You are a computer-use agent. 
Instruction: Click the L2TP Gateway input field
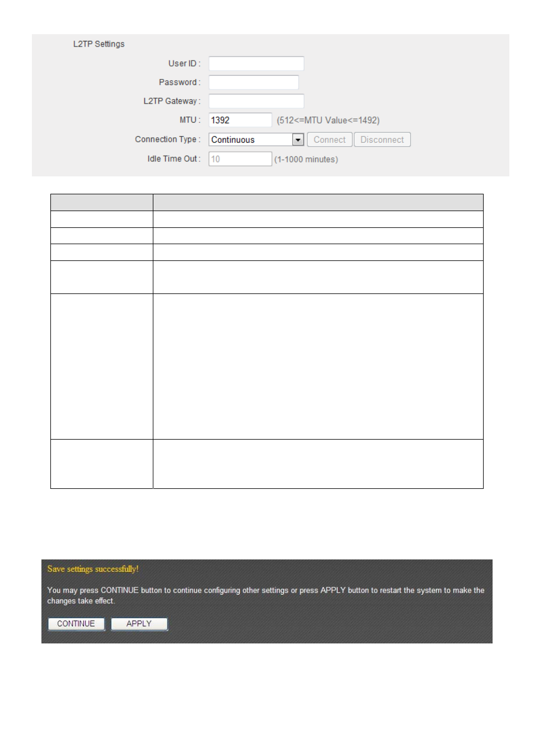point(256,101)
